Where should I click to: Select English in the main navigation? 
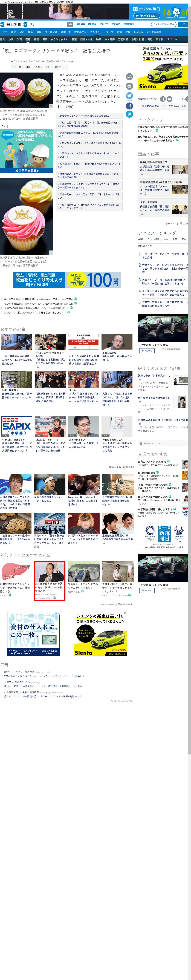[138, 32]
